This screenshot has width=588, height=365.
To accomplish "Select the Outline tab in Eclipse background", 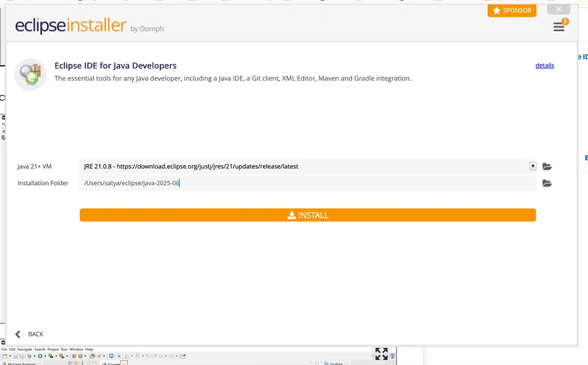I will click(336, 363).
